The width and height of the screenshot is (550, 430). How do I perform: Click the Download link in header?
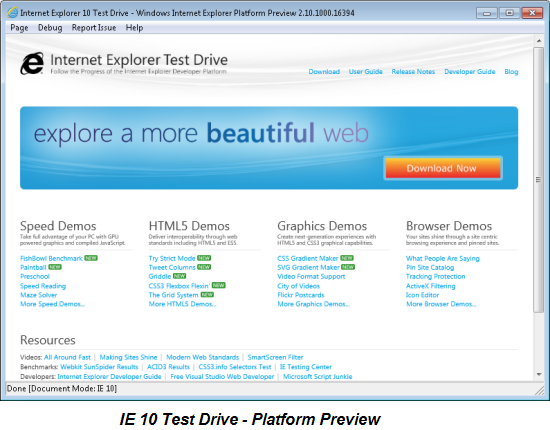click(x=324, y=72)
